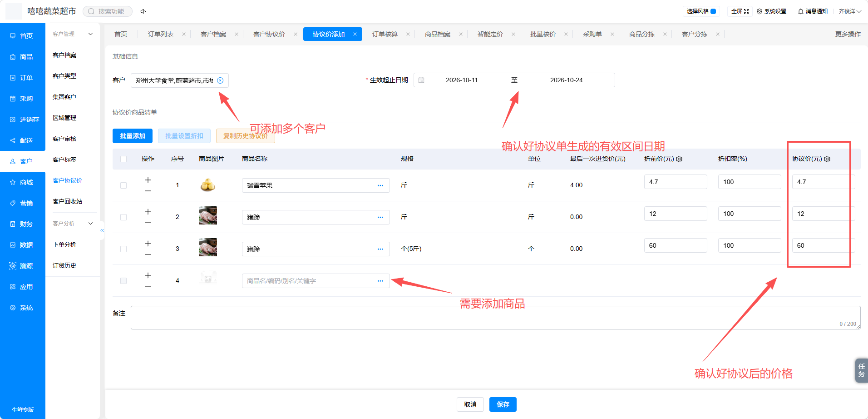
Task: Select checkbox for row 2 猪蹄
Action: [123, 217]
